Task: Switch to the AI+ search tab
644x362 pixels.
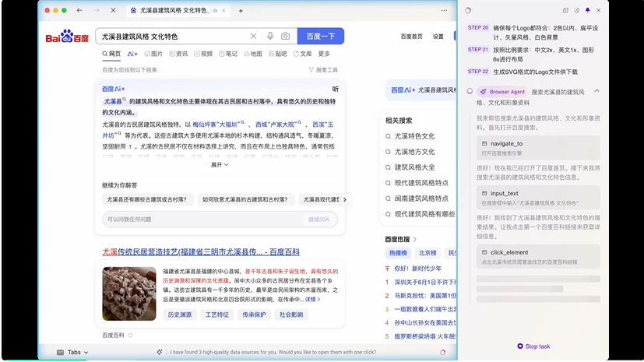Action: tap(132, 54)
